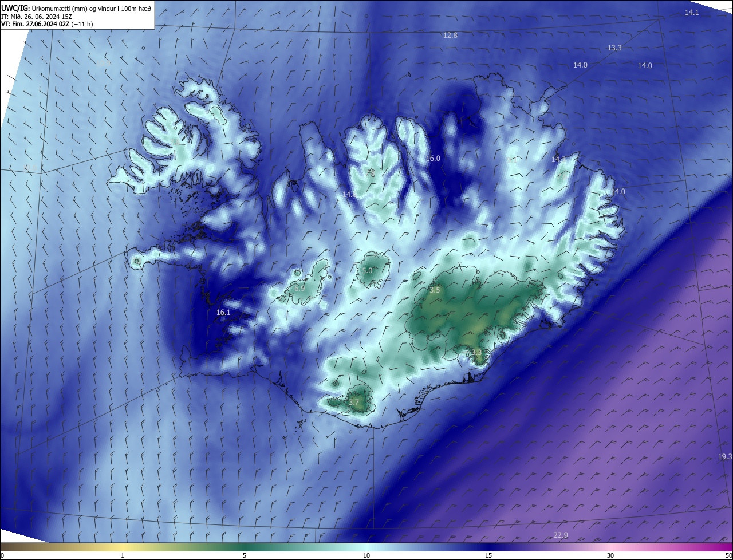Click the 6.9 value on the glacier
Viewport: 733px width, 560px height.
point(299,289)
